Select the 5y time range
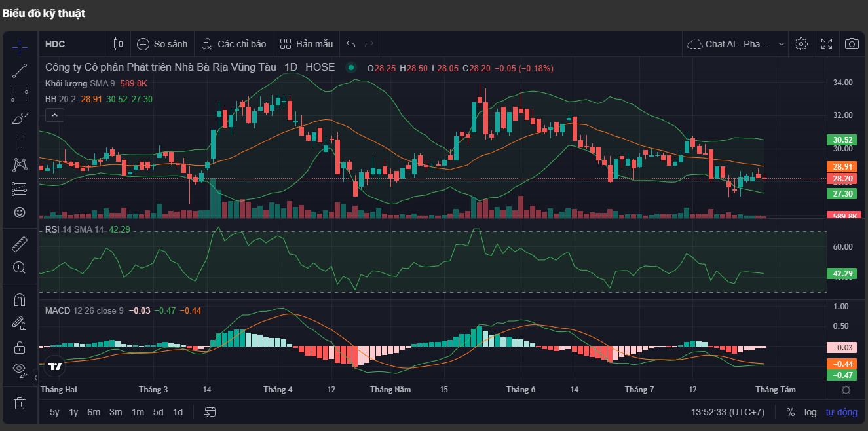The image size is (868, 431). 54,412
